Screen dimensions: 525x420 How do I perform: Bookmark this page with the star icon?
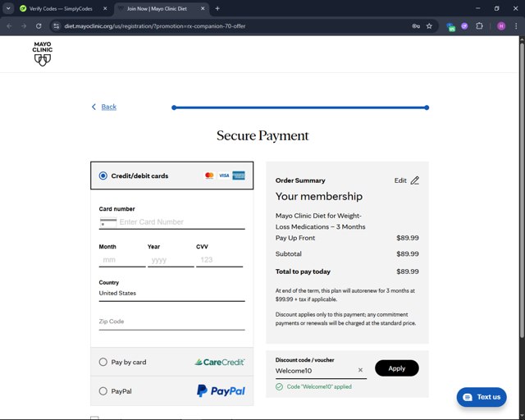(429, 26)
